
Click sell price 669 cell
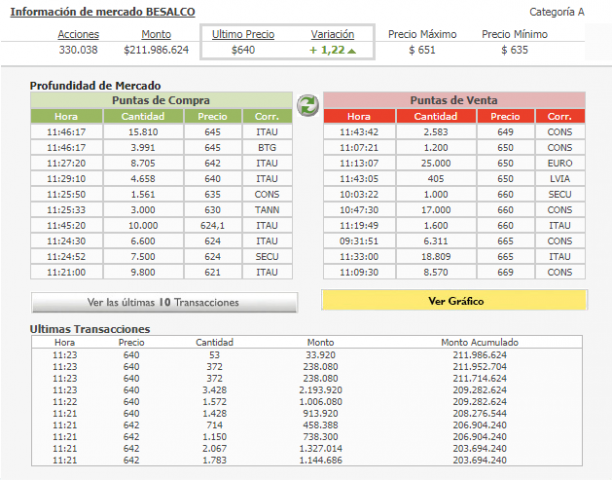pyautogui.click(x=505, y=272)
